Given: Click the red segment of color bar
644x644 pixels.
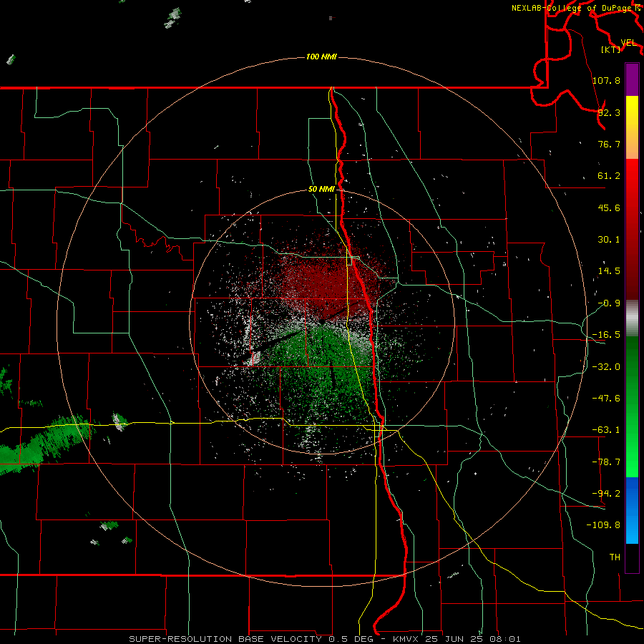Looking at the screenshot, I should click(632, 229).
